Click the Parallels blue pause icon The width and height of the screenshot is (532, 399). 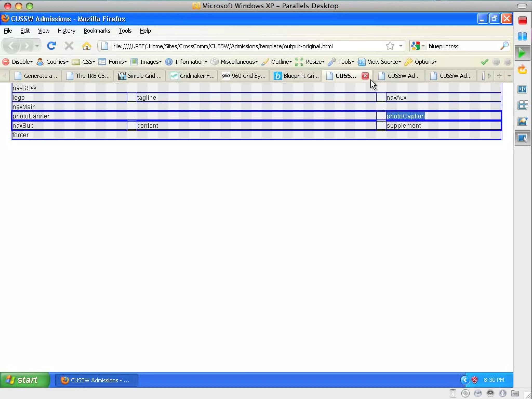522,36
